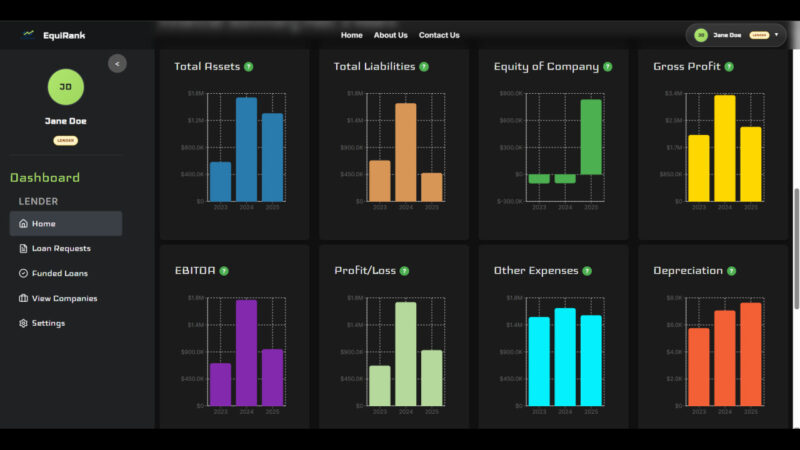Click the help icon beside Other Expenses
Viewport: 800px width, 450px height.
tap(587, 271)
